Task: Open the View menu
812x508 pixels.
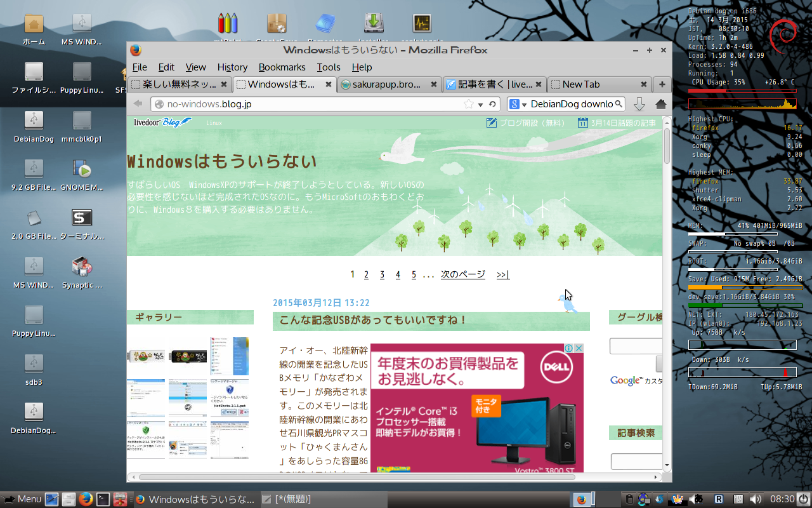Action: tap(195, 67)
